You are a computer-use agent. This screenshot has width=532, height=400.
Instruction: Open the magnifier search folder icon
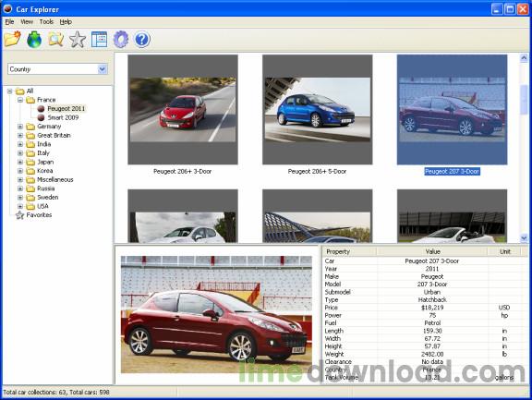click(56, 39)
